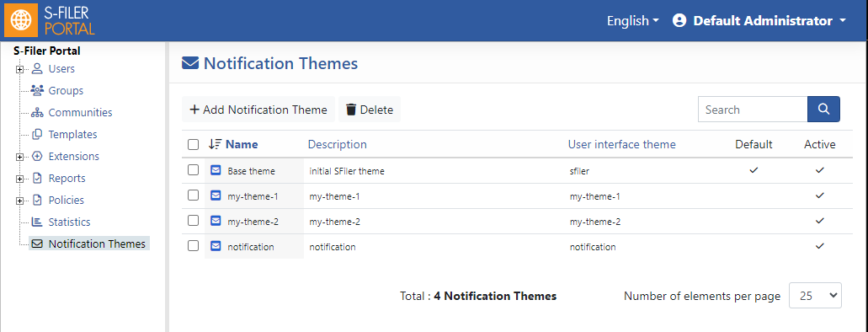Select Notification Themes in the navigation tree
The width and height of the screenshot is (868, 332).
point(97,244)
